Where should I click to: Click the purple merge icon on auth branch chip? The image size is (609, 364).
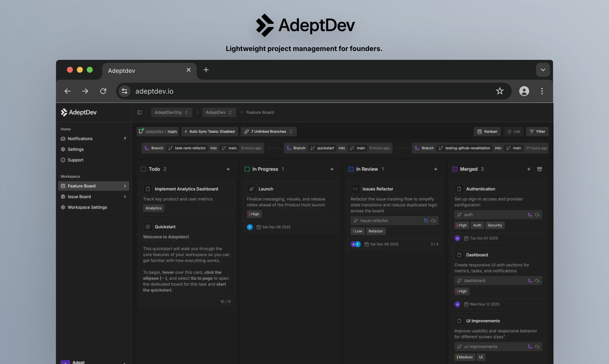coord(529,214)
